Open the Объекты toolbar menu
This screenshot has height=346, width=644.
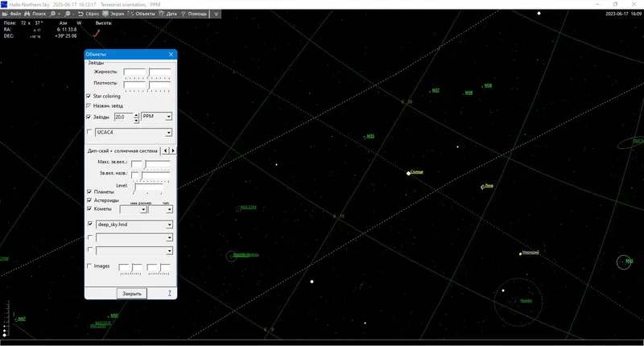click(x=142, y=14)
